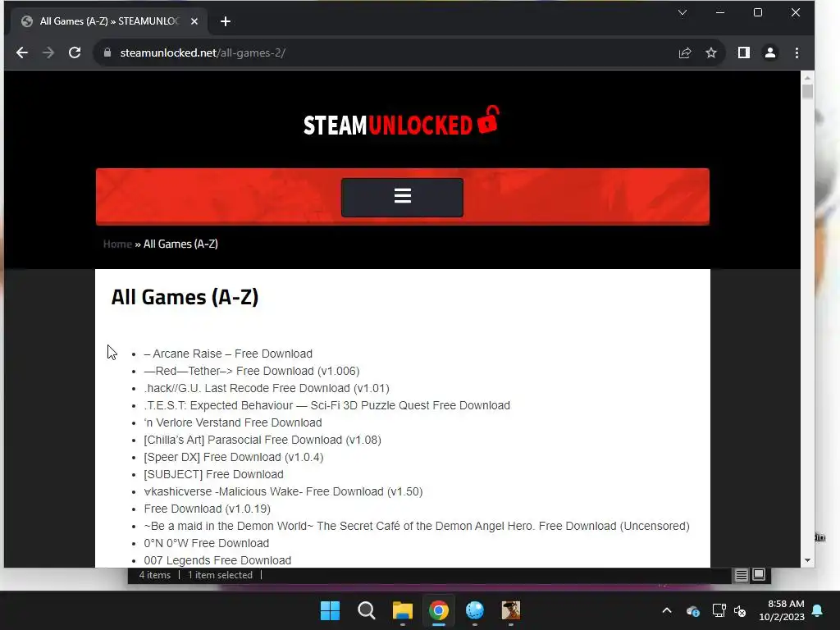Screen dimensions: 840x630
Task: Click the Chrome taskbar icon
Action: [439, 610]
